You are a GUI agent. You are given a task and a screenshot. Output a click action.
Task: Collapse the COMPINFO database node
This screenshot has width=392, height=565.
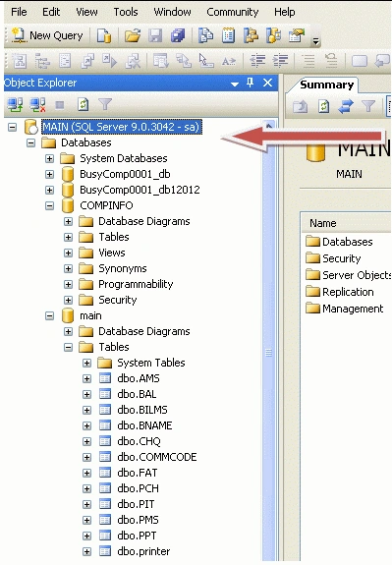50,205
